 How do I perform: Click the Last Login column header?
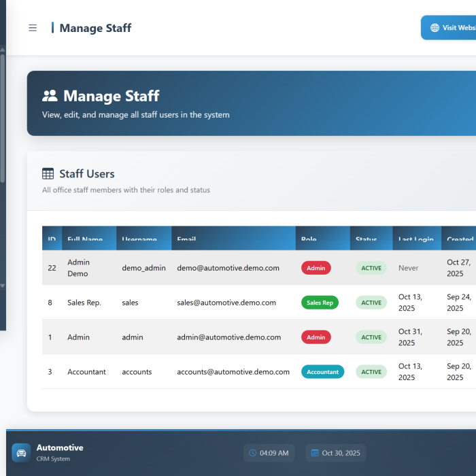click(x=415, y=239)
